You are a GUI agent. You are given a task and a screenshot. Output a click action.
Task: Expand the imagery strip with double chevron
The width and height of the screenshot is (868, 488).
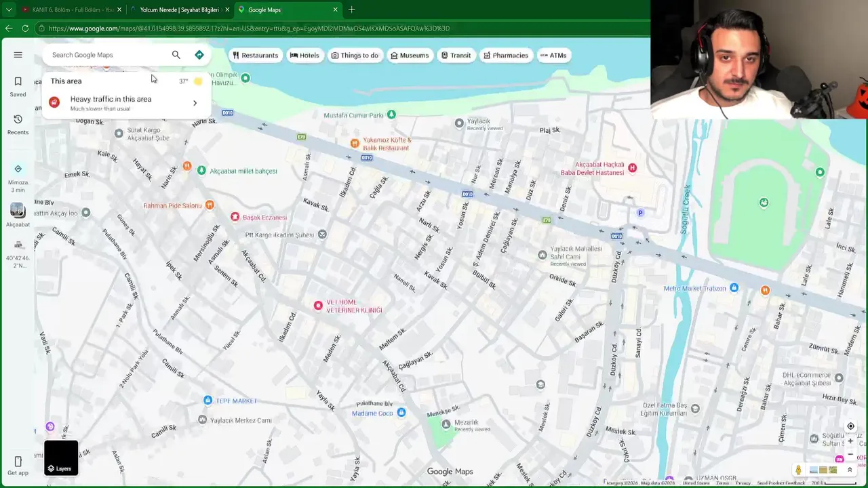point(850,470)
